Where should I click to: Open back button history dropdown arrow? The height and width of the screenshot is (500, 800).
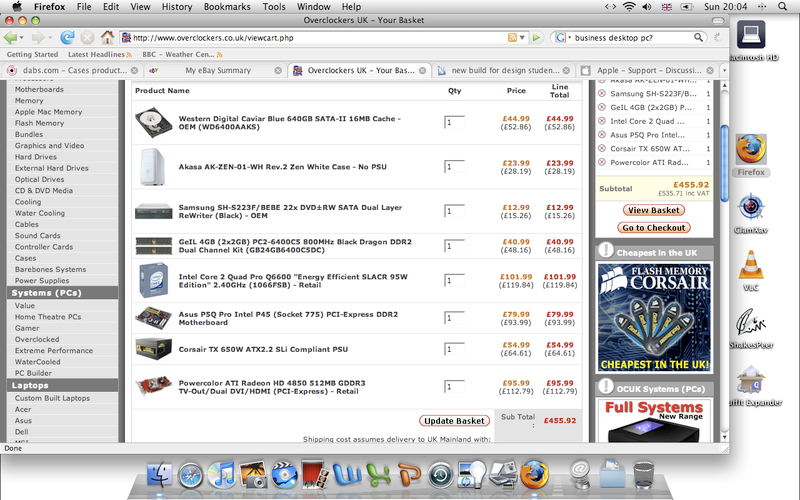[21, 38]
